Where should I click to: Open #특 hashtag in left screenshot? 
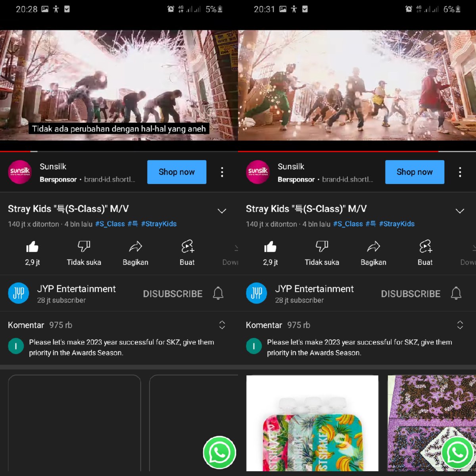point(133,224)
